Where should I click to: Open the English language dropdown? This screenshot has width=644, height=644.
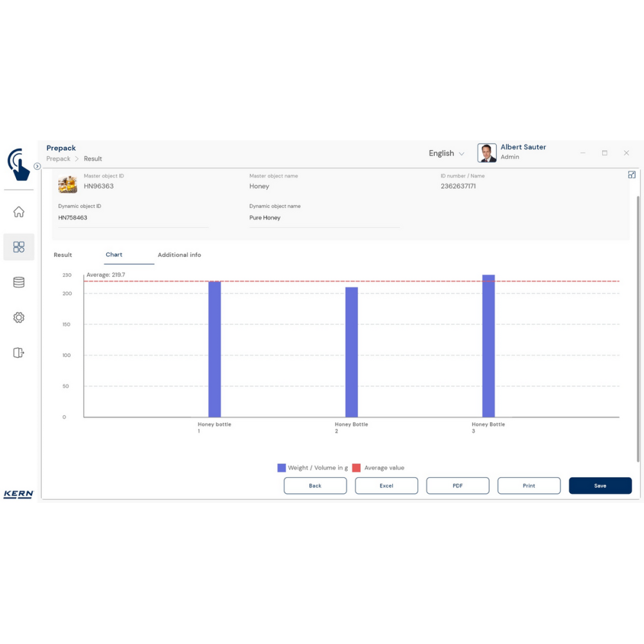click(446, 153)
